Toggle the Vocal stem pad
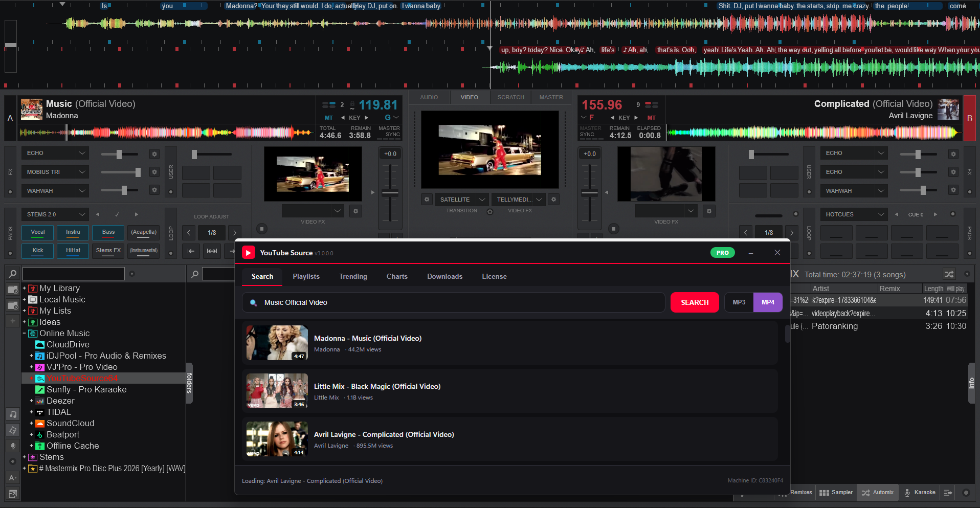 (x=38, y=232)
